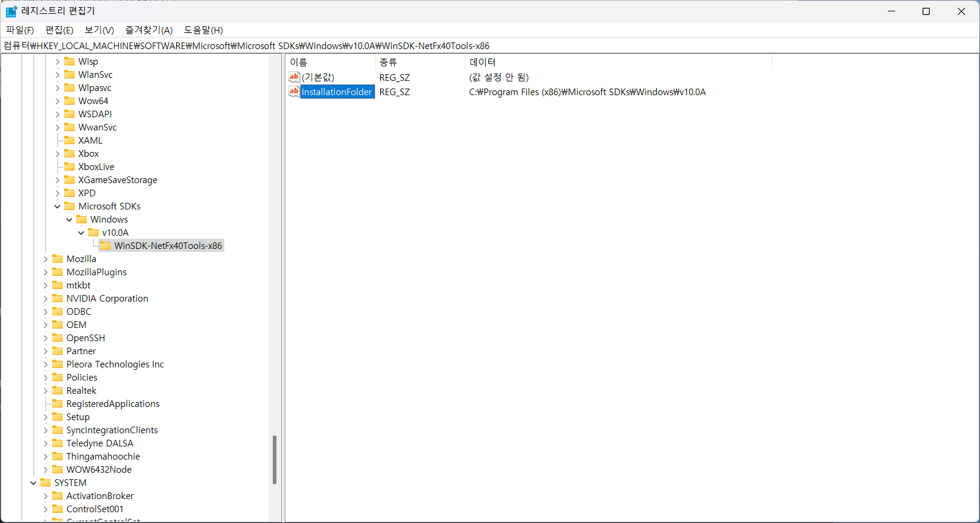This screenshot has width=980, height=523.
Task: Expand the WOW6432Node key
Action: pos(45,469)
